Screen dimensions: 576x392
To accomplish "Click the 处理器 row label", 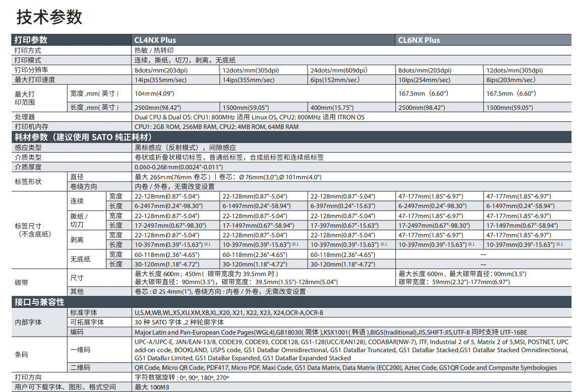I will coord(25,117).
